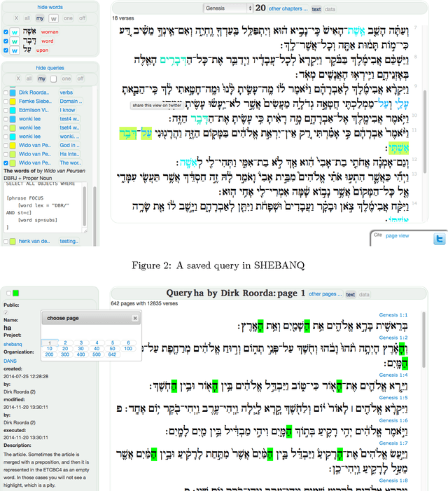Click the yellow swatch beside Femke Siebe
The width and height of the screenshot is (448, 491).
pos(13,102)
